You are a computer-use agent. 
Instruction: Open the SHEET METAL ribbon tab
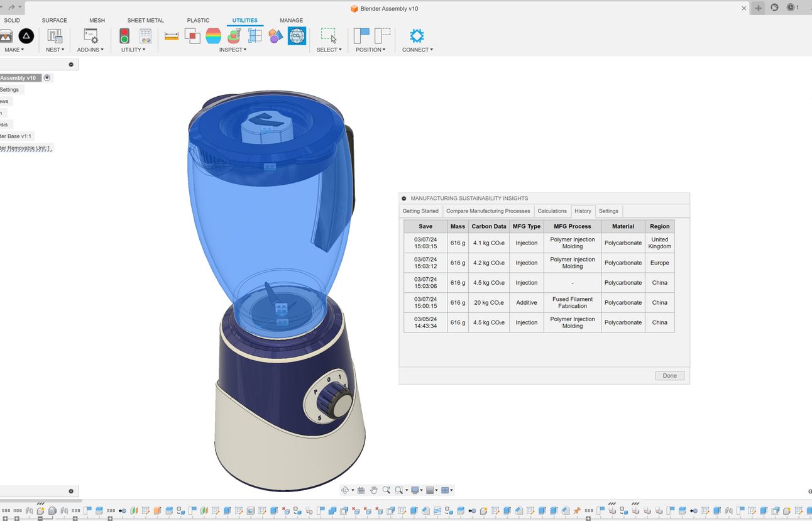[145, 20]
